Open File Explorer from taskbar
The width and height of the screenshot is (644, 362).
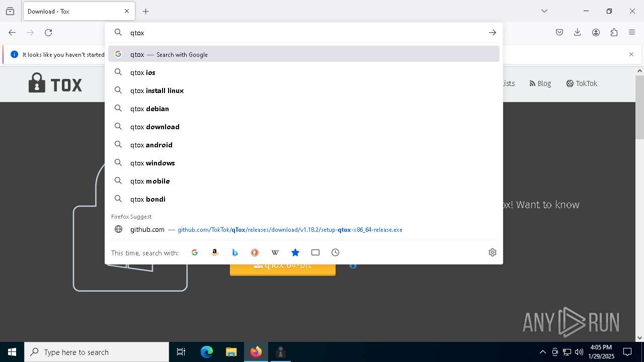pyautogui.click(x=231, y=352)
